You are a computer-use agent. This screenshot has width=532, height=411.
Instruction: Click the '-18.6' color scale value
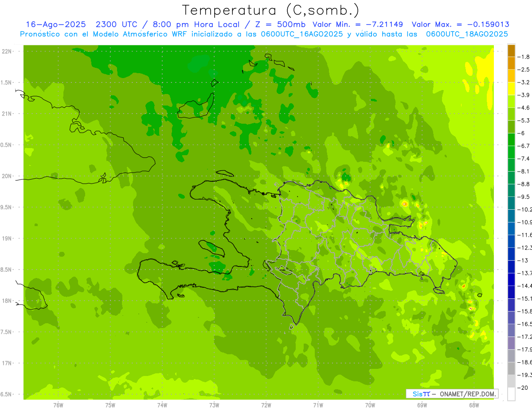525,362
